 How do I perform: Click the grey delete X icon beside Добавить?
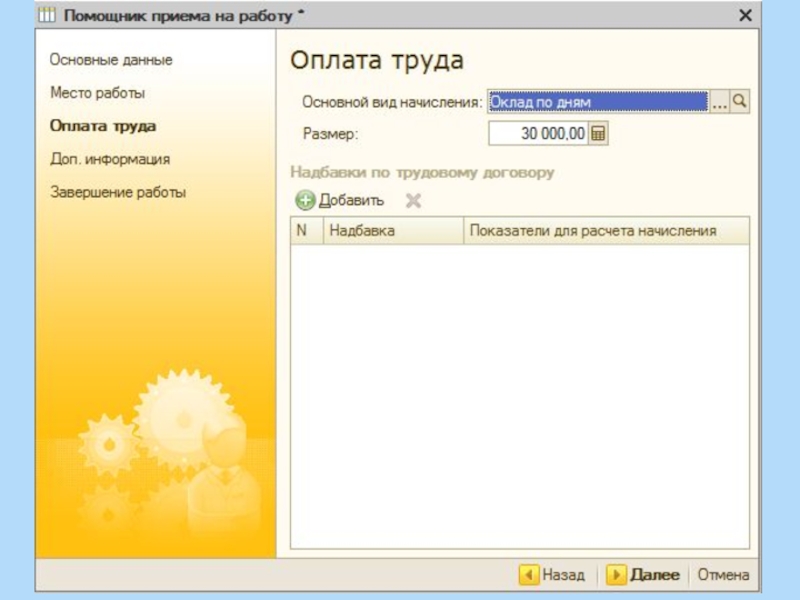click(x=413, y=201)
